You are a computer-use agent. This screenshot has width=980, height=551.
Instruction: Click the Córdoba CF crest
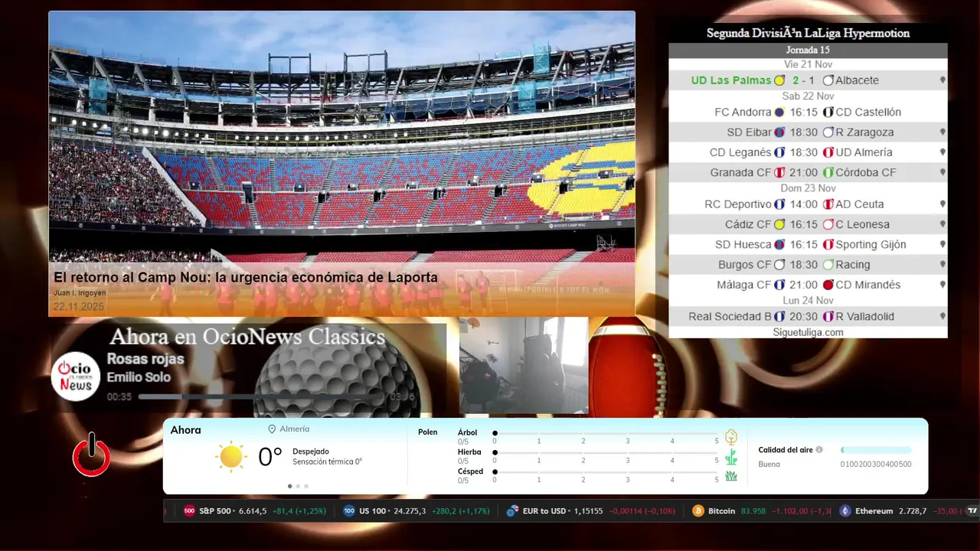(828, 172)
